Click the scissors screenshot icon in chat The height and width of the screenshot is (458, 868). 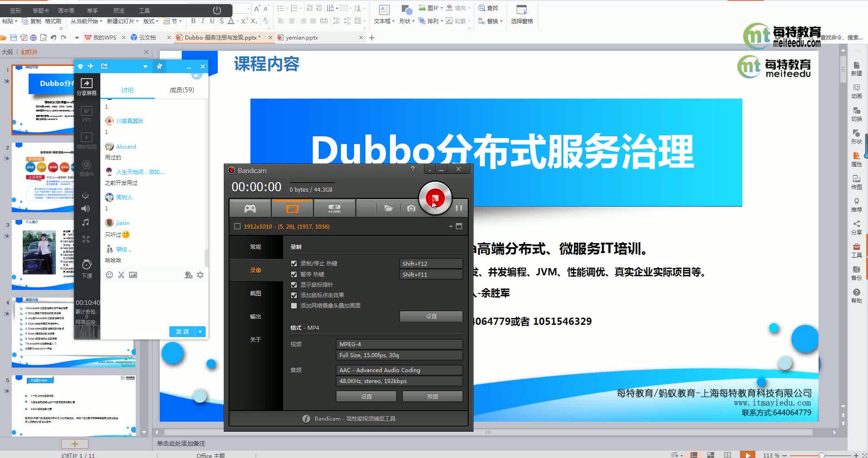(121, 275)
